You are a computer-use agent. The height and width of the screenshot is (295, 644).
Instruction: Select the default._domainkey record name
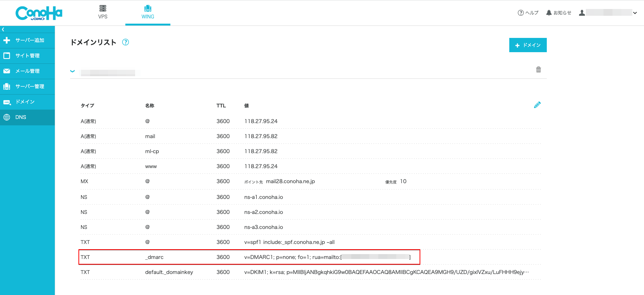(169, 272)
